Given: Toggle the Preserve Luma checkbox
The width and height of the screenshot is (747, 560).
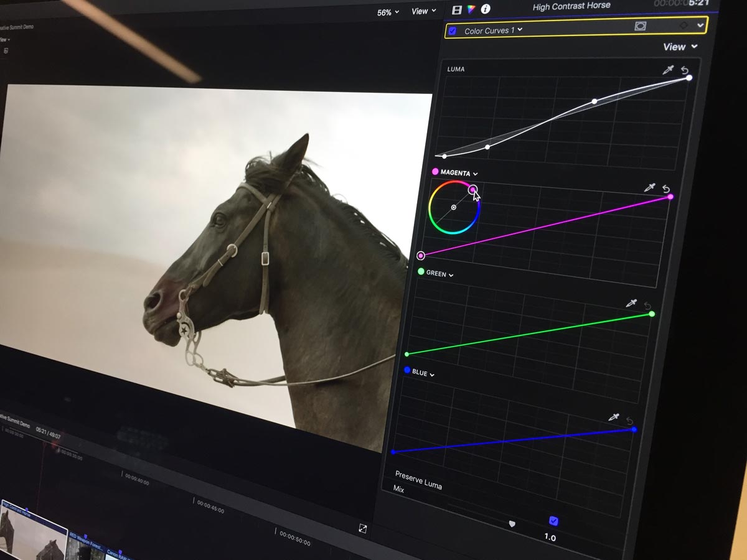Looking at the screenshot, I should coord(553,521).
